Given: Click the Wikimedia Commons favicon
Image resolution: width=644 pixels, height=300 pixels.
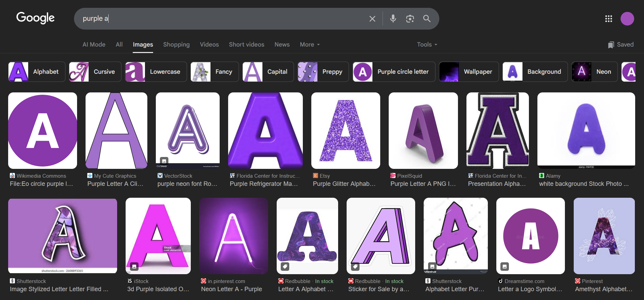Looking at the screenshot, I should [x=13, y=176].
